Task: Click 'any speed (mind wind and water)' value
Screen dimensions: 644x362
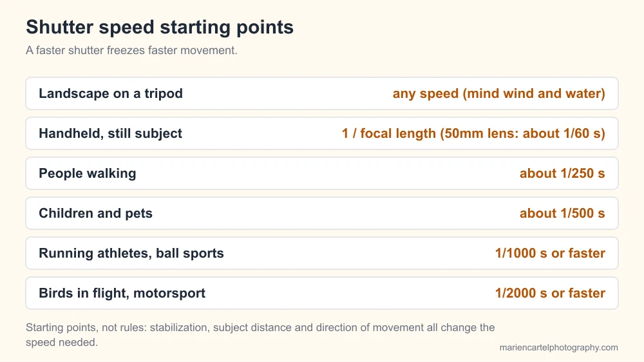Action: (498, 93)
